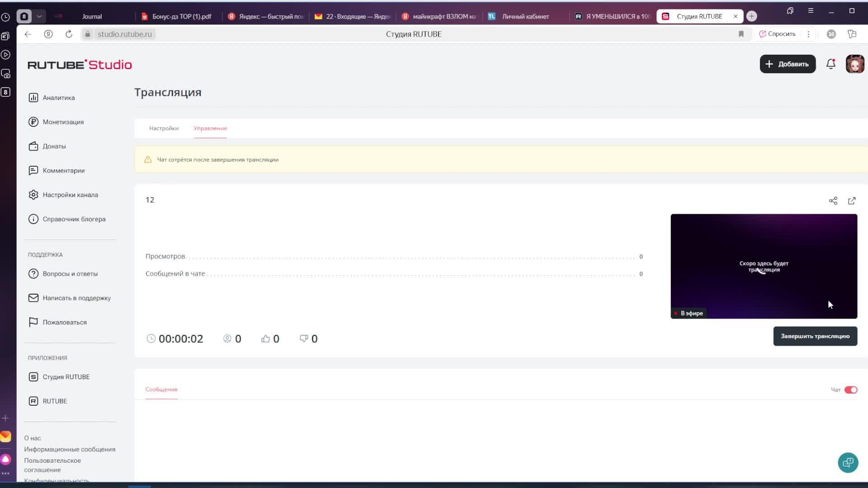The image size is (868, 488).
Task: Switch to the Настройки tab
Action: coord(164,128)
